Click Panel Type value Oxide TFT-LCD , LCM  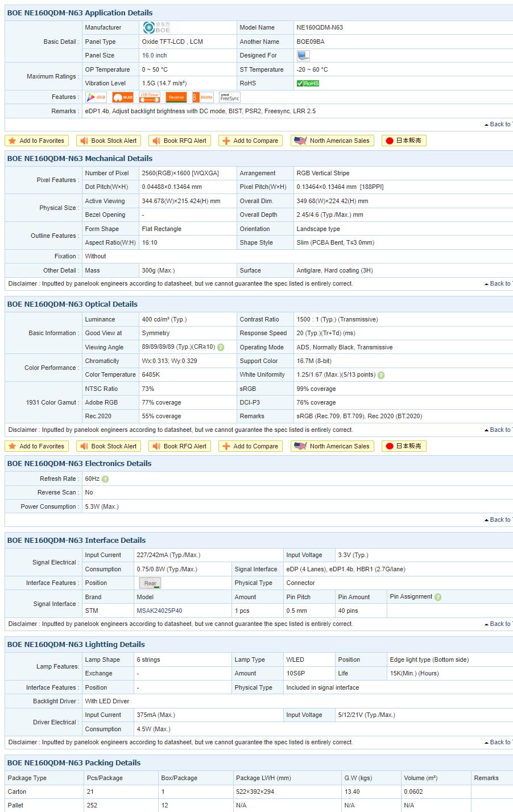pyautogui.click(x=172, y=42)
